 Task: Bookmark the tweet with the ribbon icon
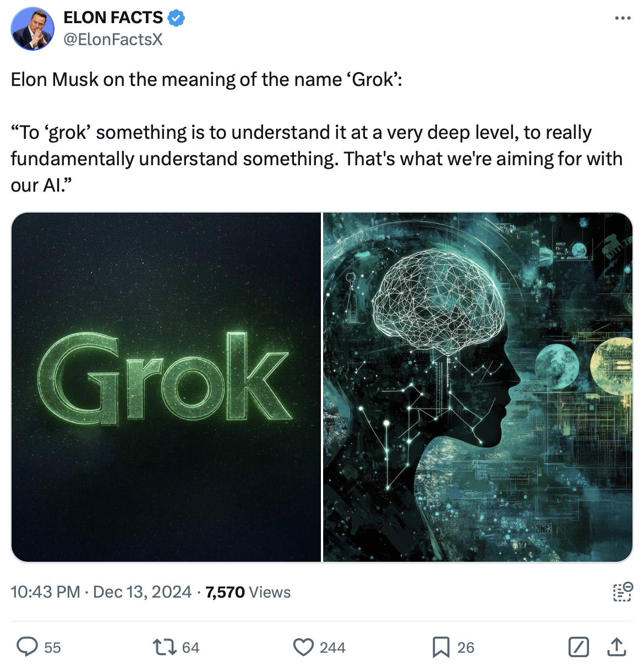[x=440, y=647]
